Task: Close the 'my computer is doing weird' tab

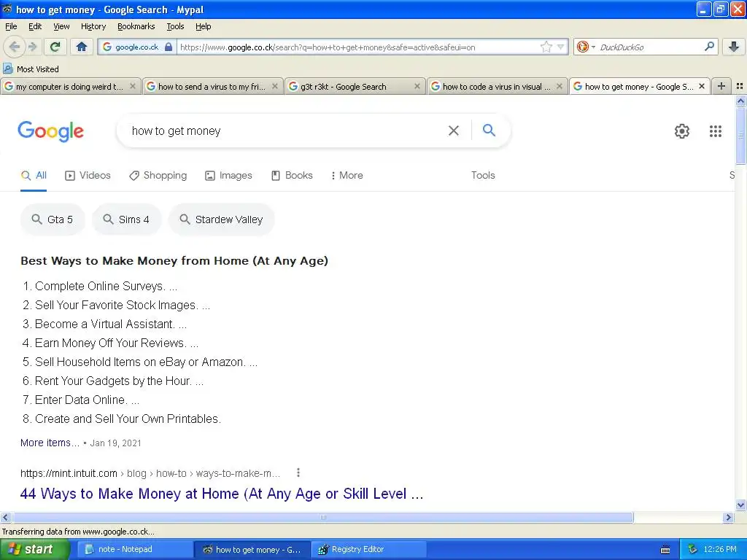Action: (133, 86)
